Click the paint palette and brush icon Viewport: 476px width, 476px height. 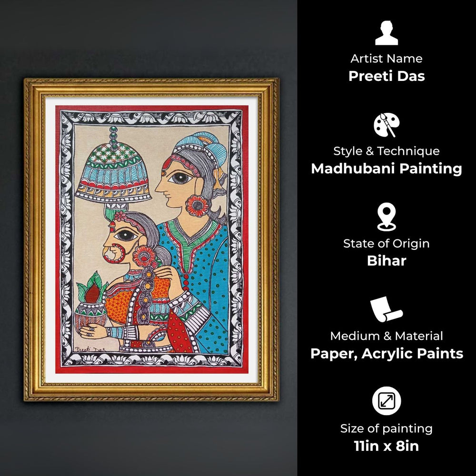tap(386, 125)
